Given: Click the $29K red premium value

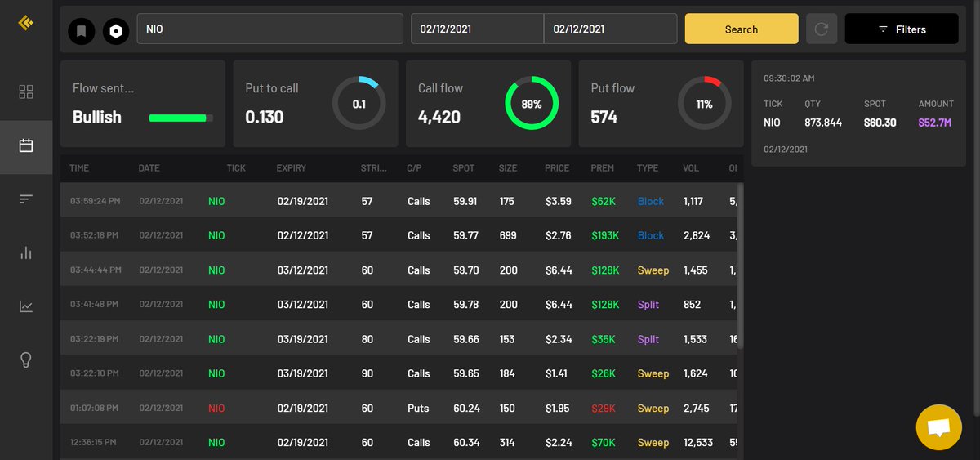Looking at the screenshot, I should point(603,408).
